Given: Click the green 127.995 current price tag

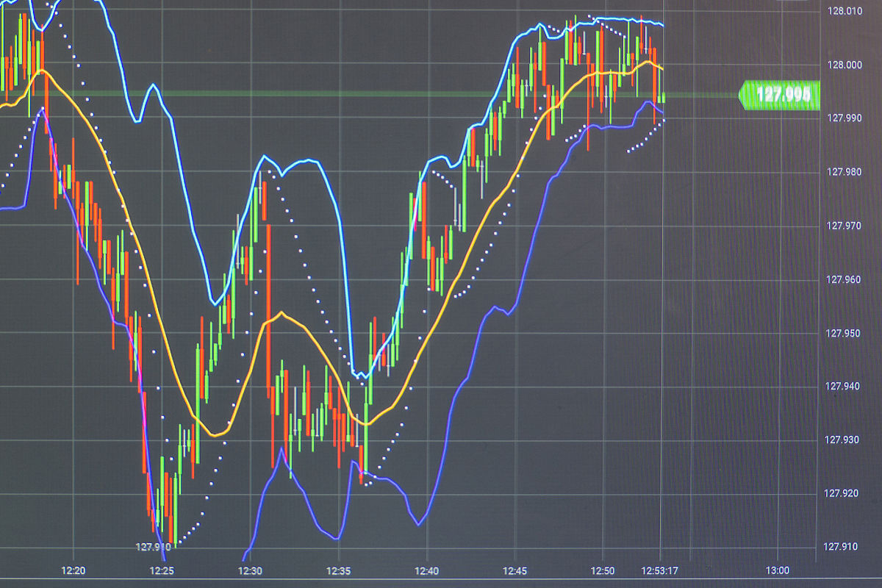Looking at the screenshot, I should point(781,95).
